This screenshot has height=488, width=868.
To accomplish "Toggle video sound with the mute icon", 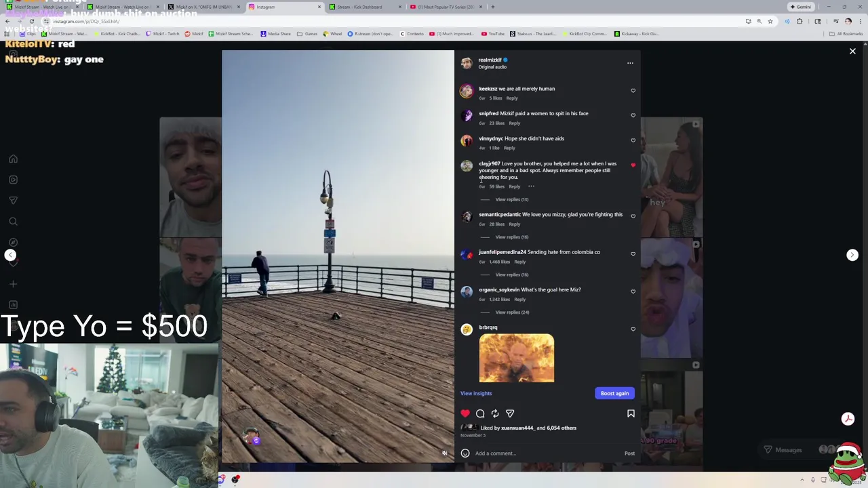I will click(x=444, y=453).
